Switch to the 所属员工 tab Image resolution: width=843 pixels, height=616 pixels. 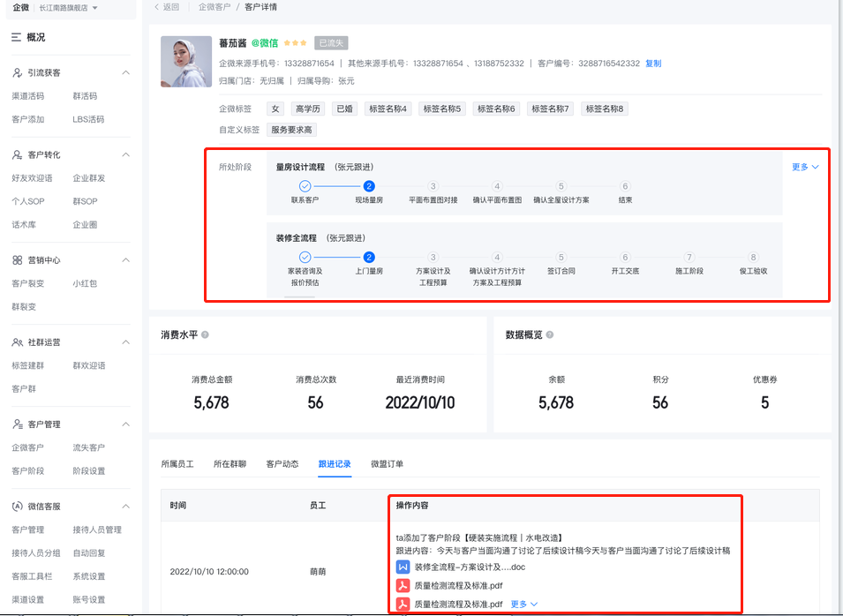(177, 464)
